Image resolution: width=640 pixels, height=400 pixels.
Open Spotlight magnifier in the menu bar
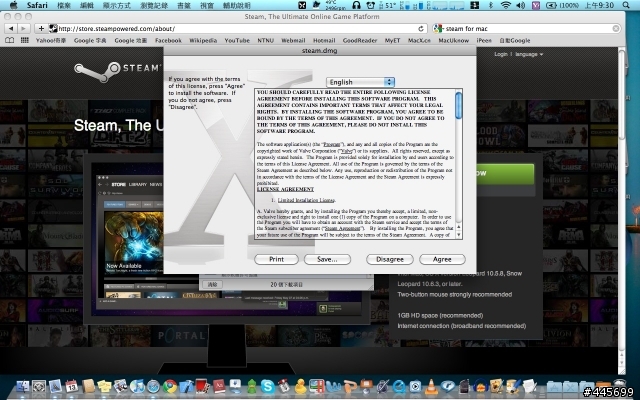pyautogui.click(x=626, y=5)
